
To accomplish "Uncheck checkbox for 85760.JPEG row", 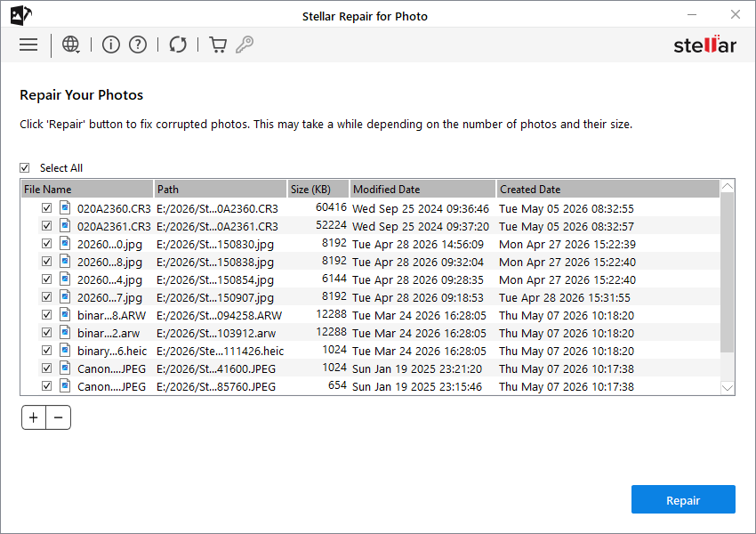I will pos(46,386).
